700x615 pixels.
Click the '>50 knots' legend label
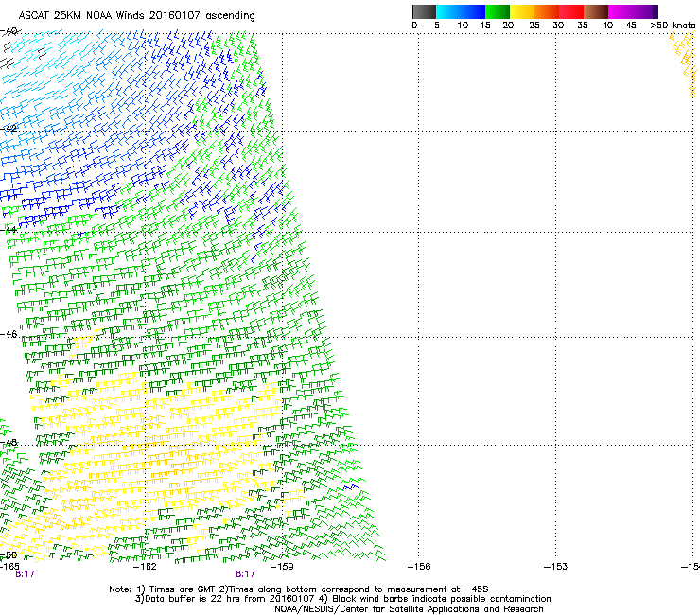pyautogui.click(x=673, y=26)
